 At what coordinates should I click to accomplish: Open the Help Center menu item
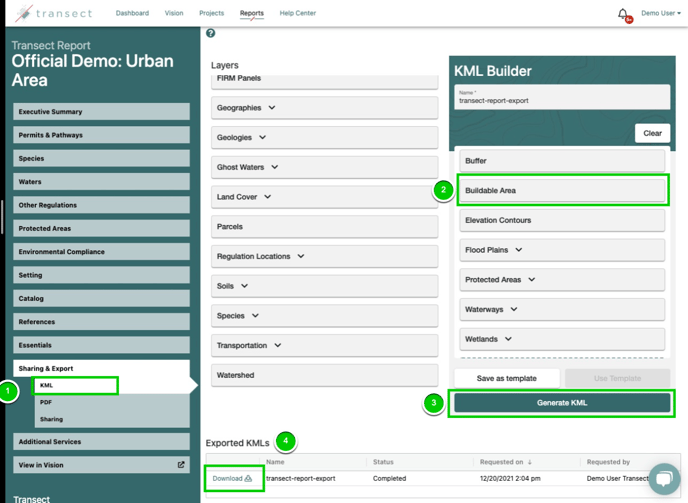[297, 13]
